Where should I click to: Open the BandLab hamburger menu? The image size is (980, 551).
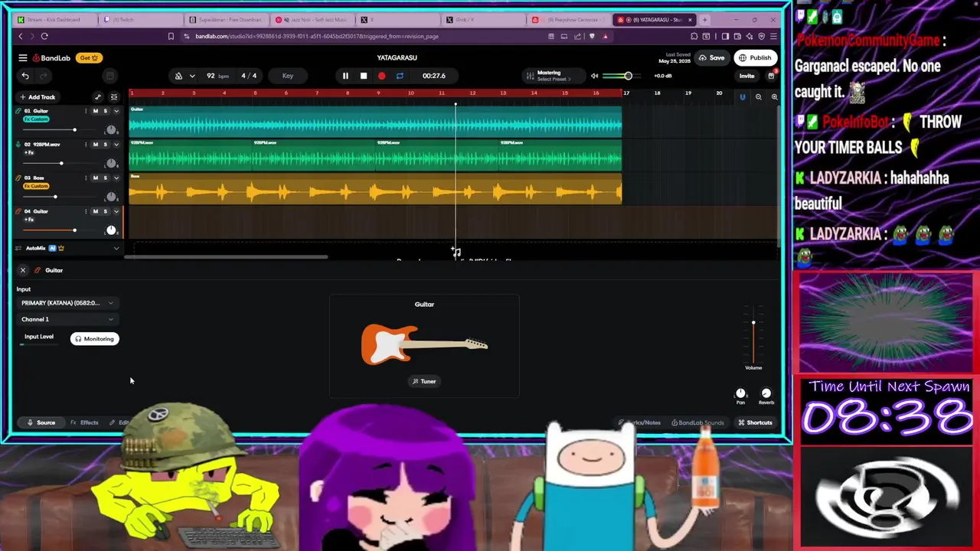pos(23,58)
